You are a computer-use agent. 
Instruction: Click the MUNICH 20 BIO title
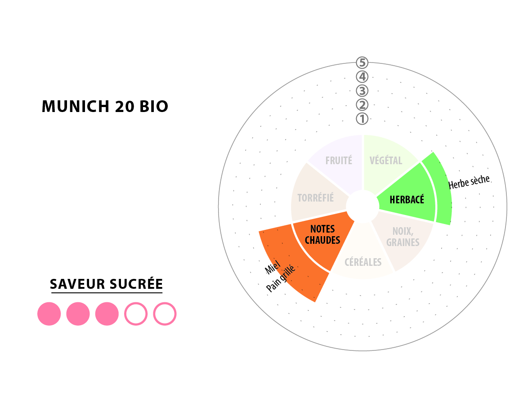(105, 106)
